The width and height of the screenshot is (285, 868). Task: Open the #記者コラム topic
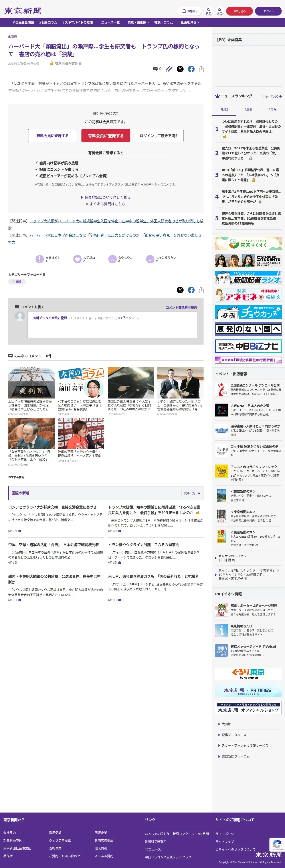point(48,22)
